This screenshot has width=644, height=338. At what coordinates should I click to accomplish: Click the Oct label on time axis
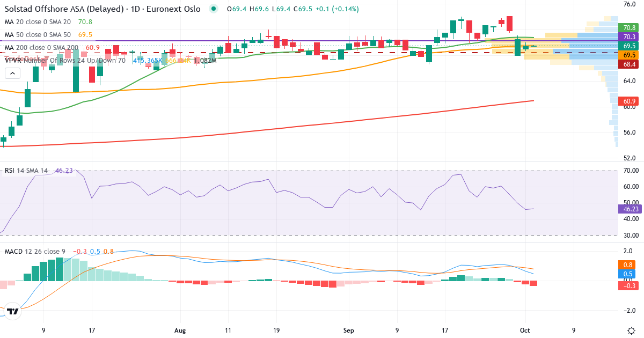coord(525,330)
